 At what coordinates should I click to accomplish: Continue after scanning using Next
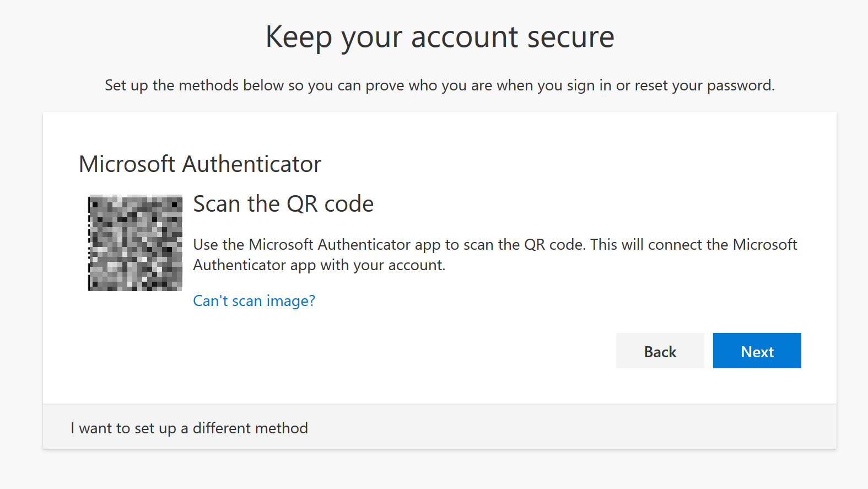pos(757,351)
